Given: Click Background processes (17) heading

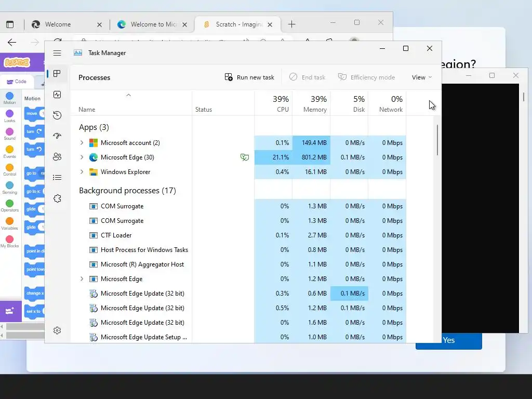Looking at the screenshot, I should [128, 191].
